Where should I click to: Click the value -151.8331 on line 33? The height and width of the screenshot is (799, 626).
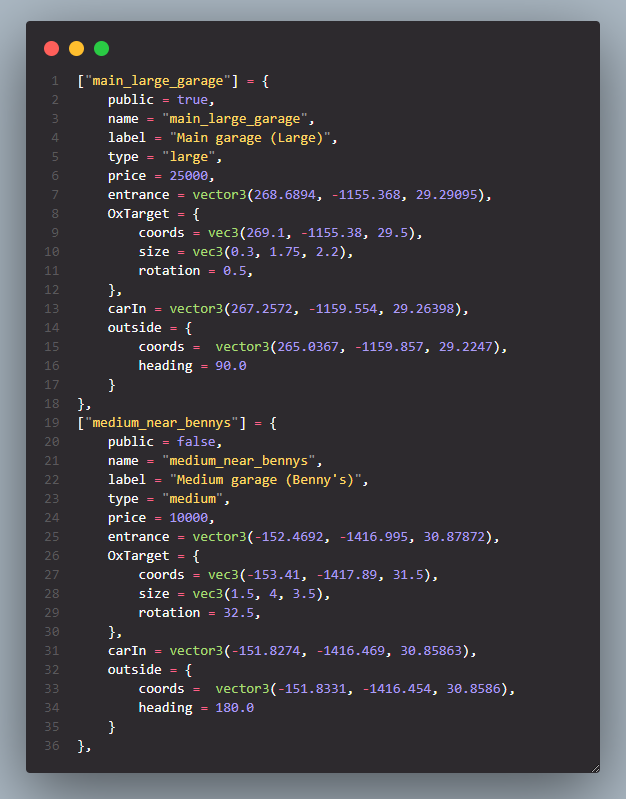coord(311,688)
